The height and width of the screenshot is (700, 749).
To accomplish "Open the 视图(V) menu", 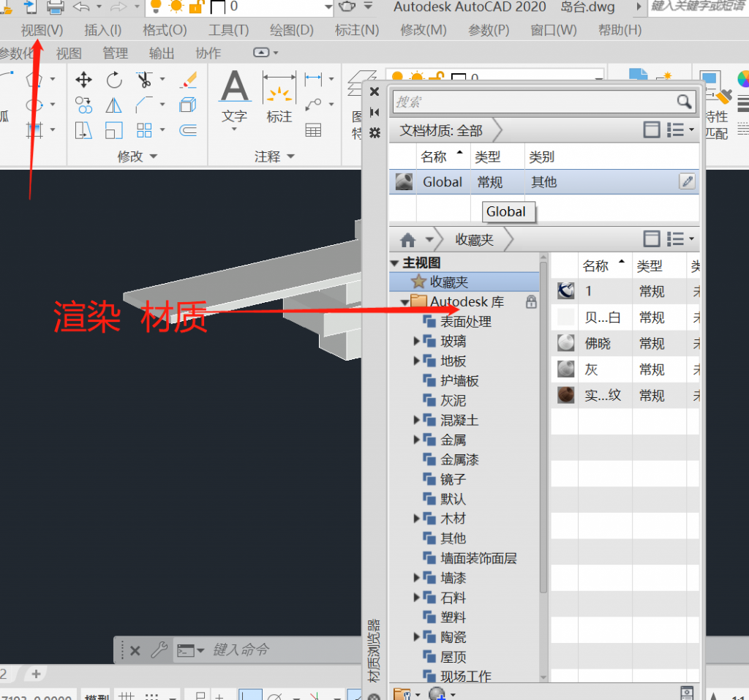I will [x=42, y=30].
